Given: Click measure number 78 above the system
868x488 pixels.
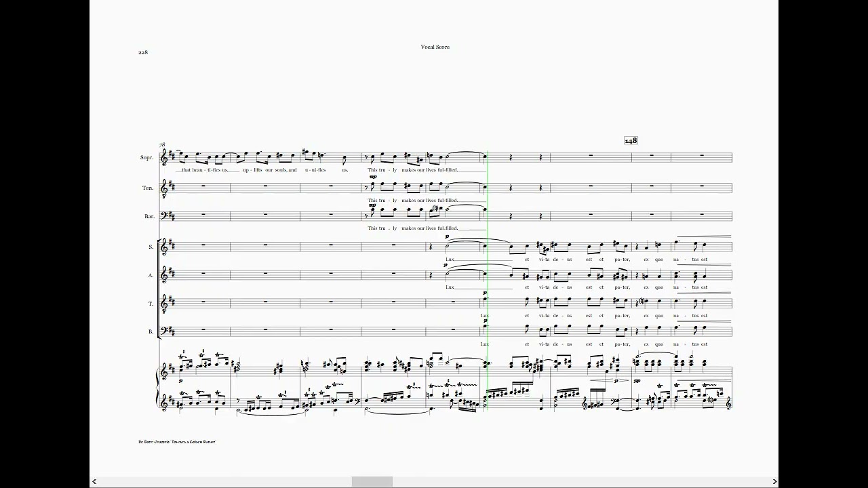Looking at the screenshot, I should point(162,145).
